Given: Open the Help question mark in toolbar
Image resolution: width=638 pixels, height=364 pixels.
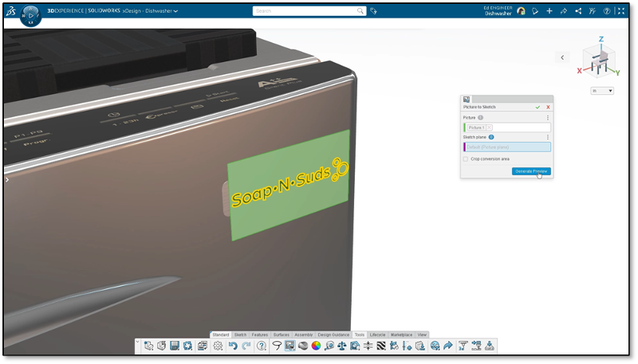Looking at the screenshot, I should click(262, 346).
